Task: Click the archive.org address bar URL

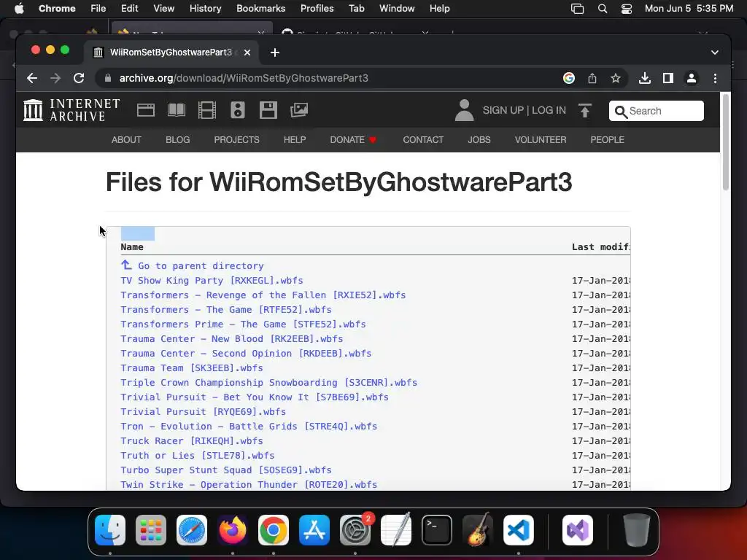Action: 244,78
